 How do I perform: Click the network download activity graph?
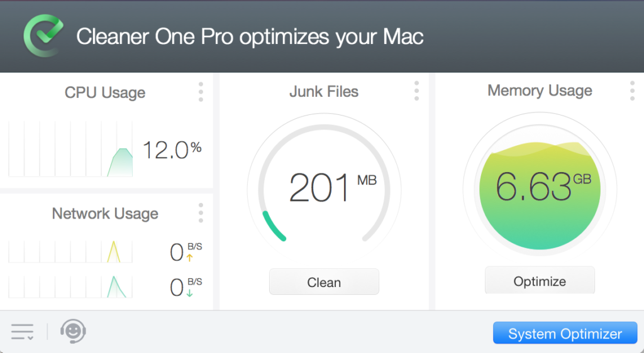70,286
